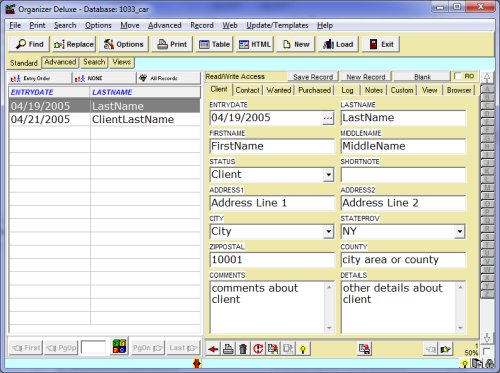Click the grayed previous record arrow icon
This screenshot has width=500, height=373.
[x=430, y=349]
